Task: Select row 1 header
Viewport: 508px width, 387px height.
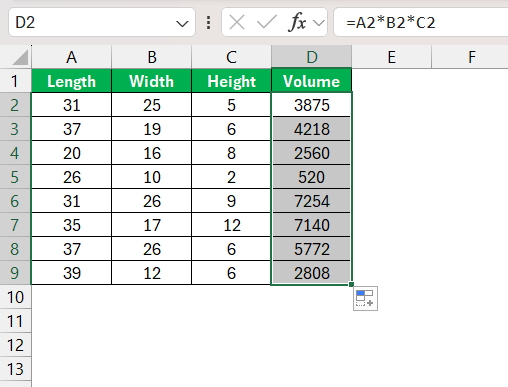Action: tap(15, 81)
